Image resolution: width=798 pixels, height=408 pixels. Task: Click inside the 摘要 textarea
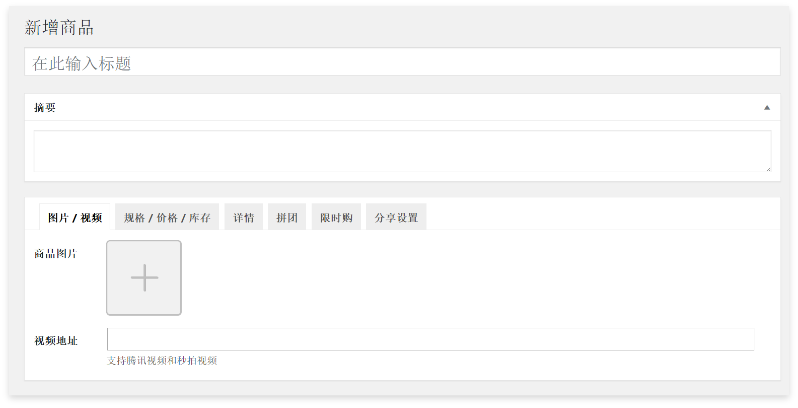tap(402, 151)
